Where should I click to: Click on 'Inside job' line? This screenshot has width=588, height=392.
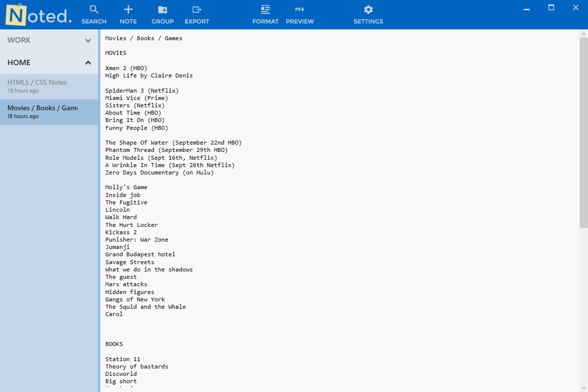(123, 195)
